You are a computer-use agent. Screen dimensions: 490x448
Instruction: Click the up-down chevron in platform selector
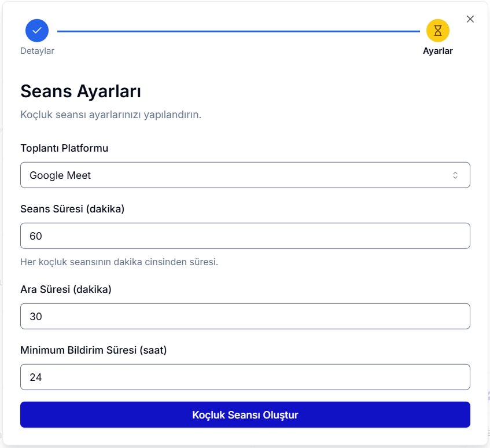click(455, 175)
